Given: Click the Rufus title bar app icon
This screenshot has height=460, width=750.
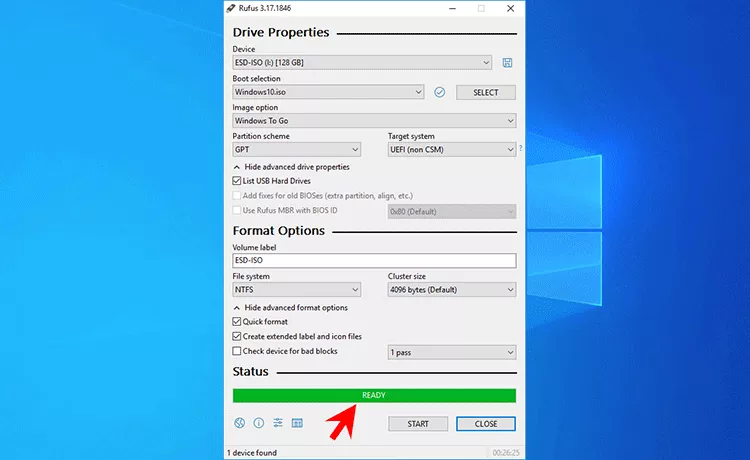Looking at the screenshot, I should pyautogui.click(x=231, y=8).
